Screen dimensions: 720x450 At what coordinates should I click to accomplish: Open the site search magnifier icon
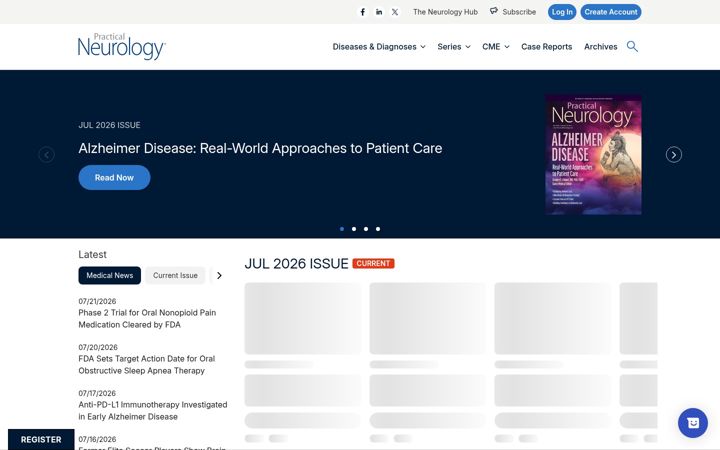632,46
